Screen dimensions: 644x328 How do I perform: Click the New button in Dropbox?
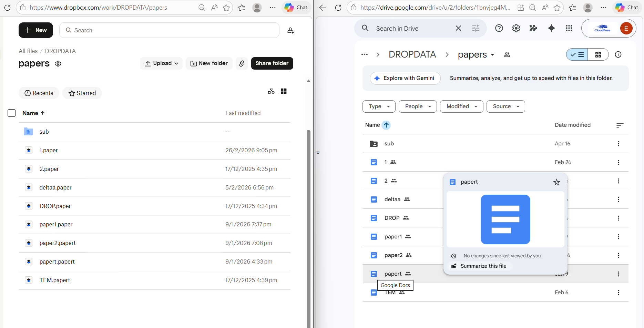tap(36, 30)
